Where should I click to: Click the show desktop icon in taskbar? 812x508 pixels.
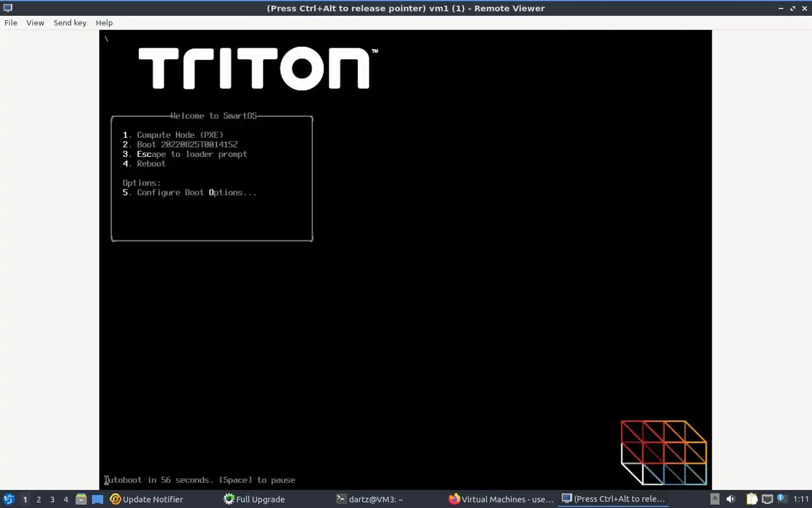tap(98, 499)
